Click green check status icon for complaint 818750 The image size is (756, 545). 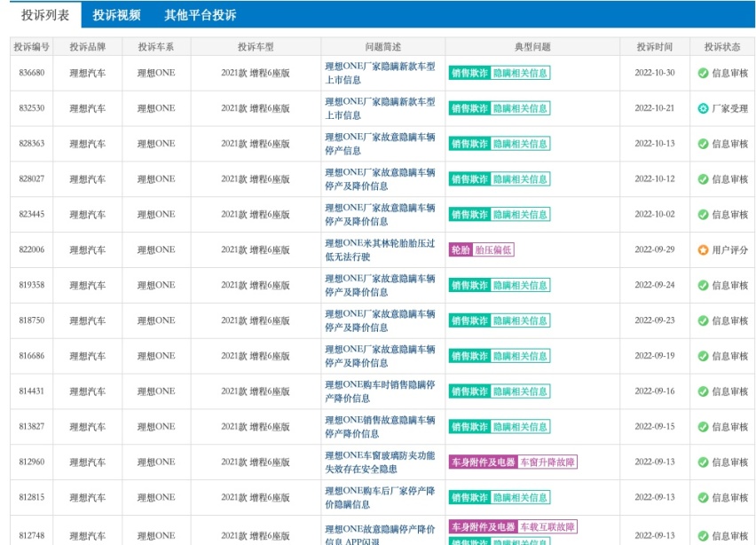(703, 320)
